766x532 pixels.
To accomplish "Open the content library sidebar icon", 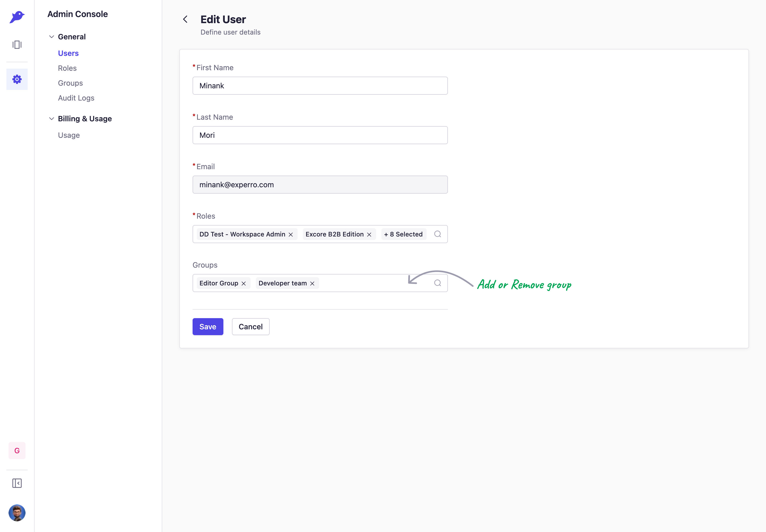I will click(x=17, y=45).
